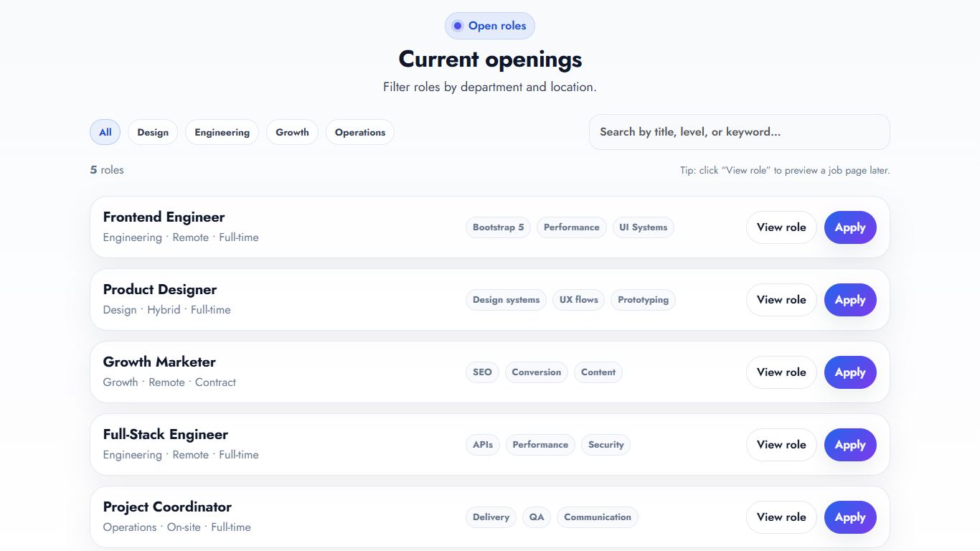Viewport: 980px width, 551px height.
Task: View role for Project Coordinator
Action: [x=781, y=517]
